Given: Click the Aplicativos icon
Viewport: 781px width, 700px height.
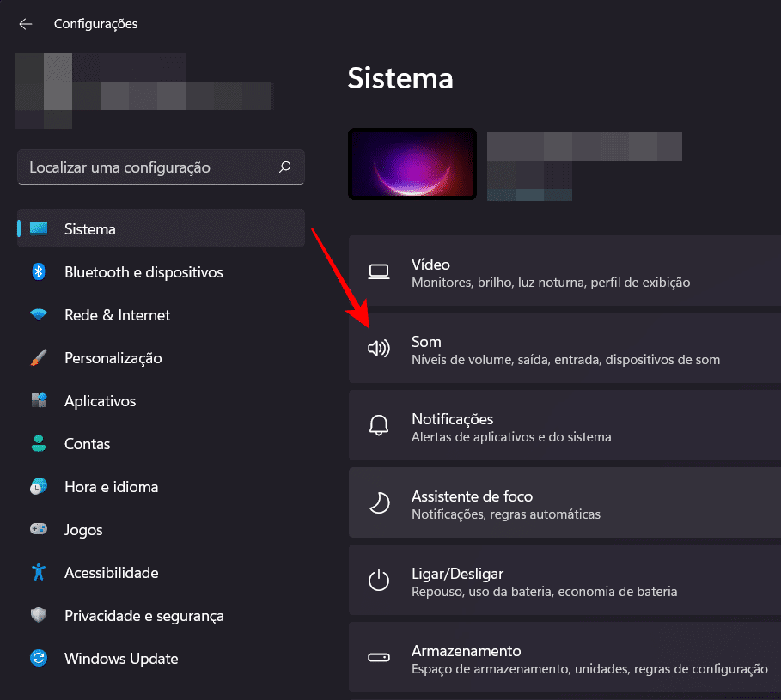Looking at the screenshot, I should click(x=39, y=400).
